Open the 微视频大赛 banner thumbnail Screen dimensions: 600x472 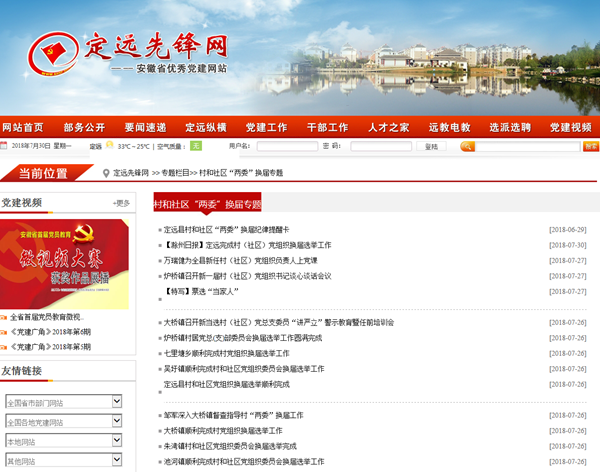coord(64,264)
